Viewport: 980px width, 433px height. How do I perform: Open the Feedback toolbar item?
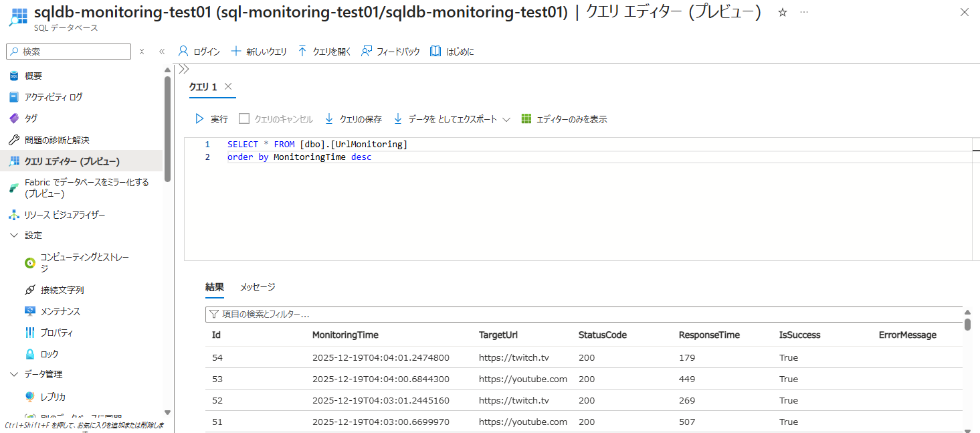(391, 52)
